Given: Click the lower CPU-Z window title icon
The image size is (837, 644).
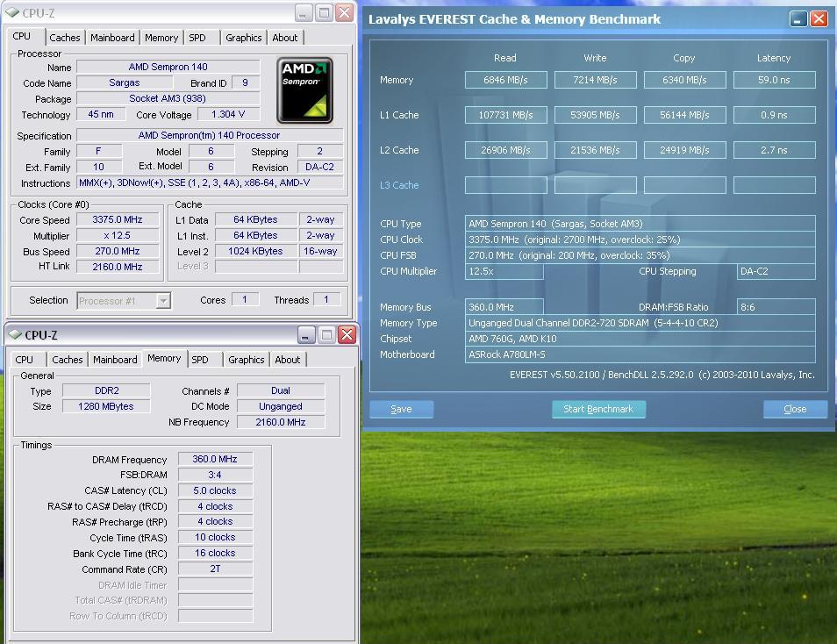Looking at the screenshot, I should (15, 335).
